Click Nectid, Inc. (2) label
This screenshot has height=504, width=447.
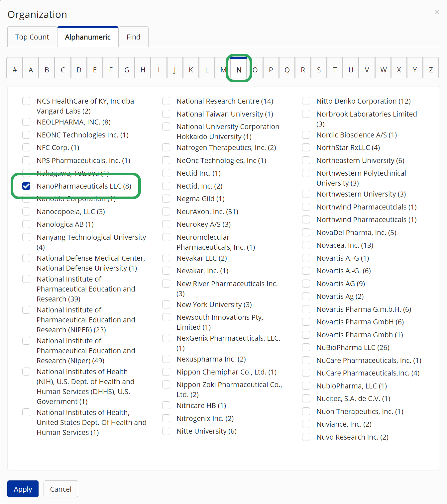[x=199, y=186]
